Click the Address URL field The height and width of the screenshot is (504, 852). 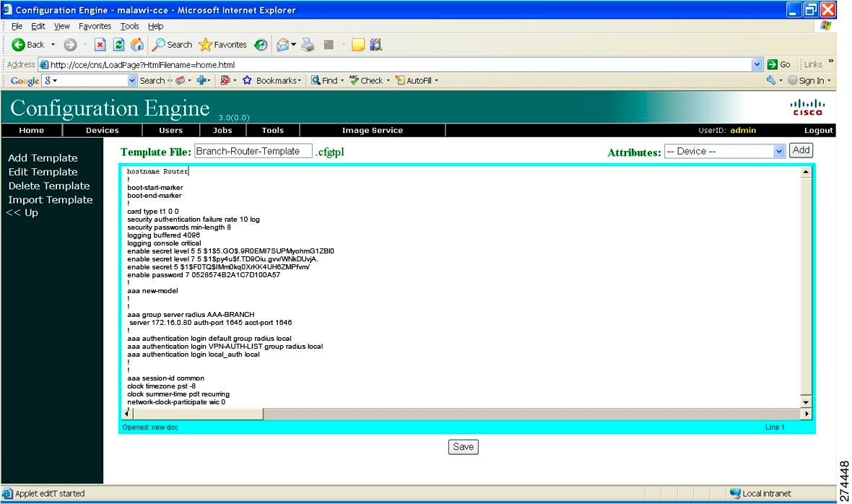click(x=400, y=65)
